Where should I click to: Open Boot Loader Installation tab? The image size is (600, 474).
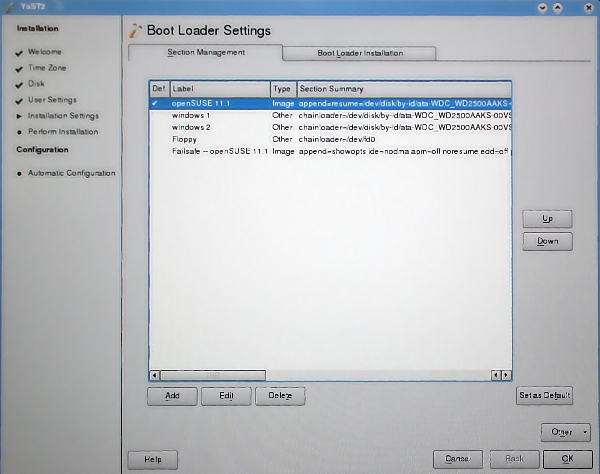(x=360, y=53)
